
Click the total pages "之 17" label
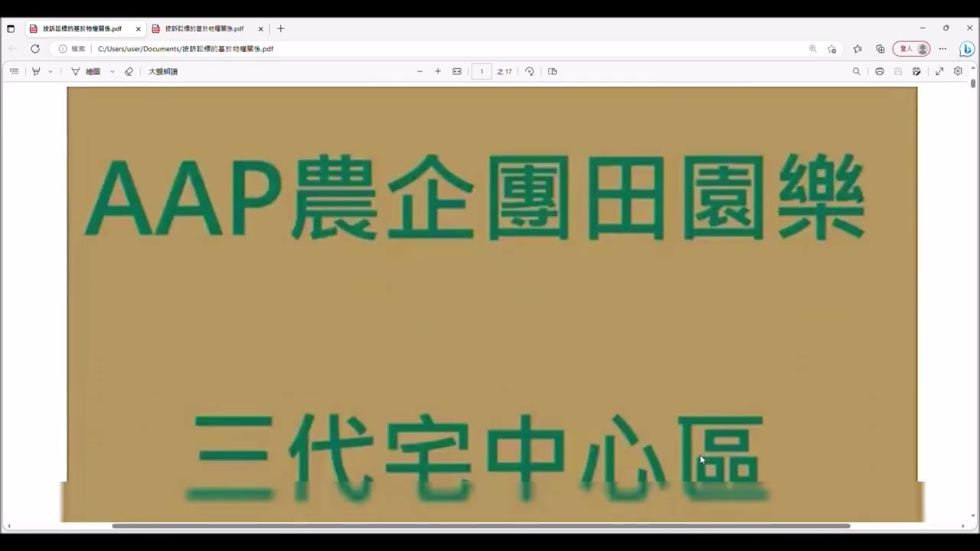coord(505,71)
